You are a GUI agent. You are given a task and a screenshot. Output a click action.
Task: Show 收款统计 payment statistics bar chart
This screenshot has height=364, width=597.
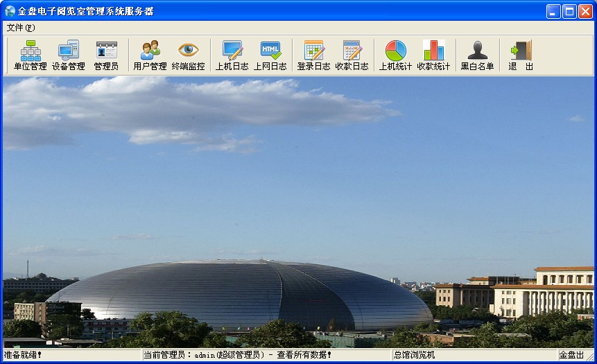[x=433, y=55]
